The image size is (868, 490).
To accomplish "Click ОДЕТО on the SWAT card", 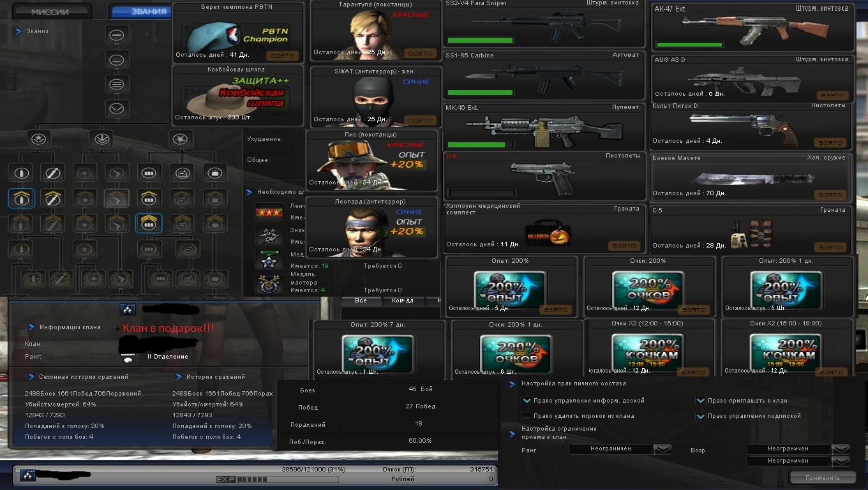I will point(419,120).
